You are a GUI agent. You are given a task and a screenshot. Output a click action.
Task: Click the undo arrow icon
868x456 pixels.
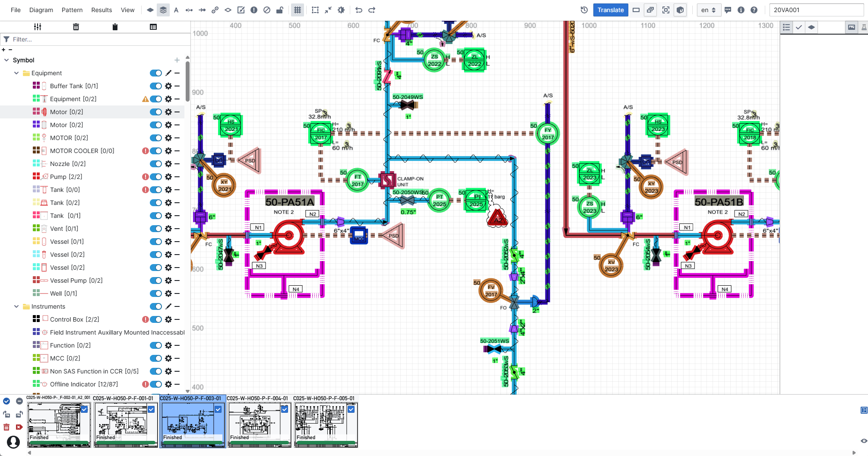pyautogui.click(x=358, y=10)
